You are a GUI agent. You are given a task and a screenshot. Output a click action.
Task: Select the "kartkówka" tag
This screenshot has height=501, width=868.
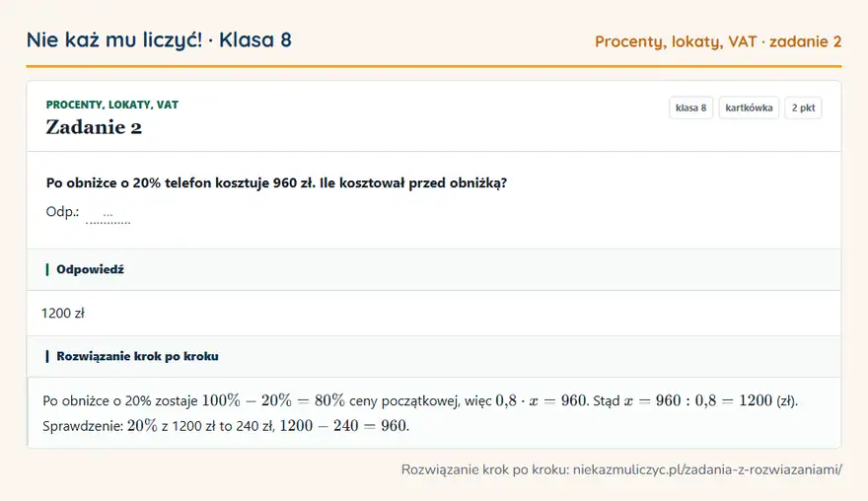point(749,107)
